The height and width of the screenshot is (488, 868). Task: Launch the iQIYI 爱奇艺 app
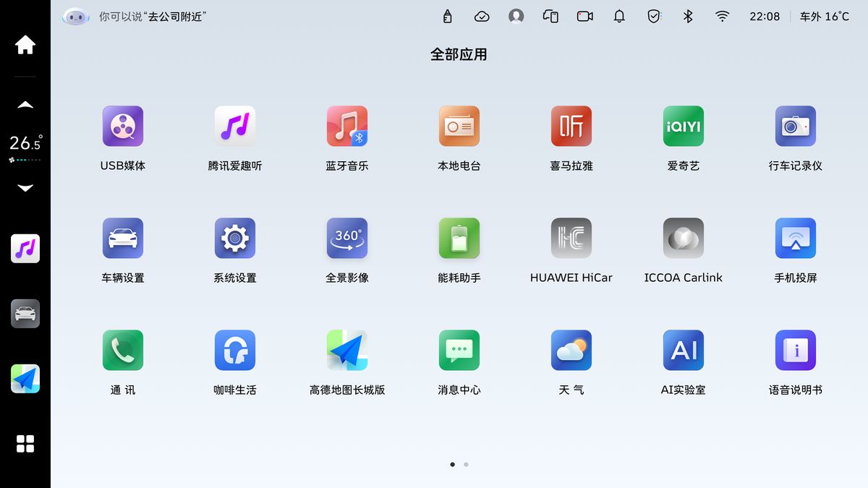(684, 127)
